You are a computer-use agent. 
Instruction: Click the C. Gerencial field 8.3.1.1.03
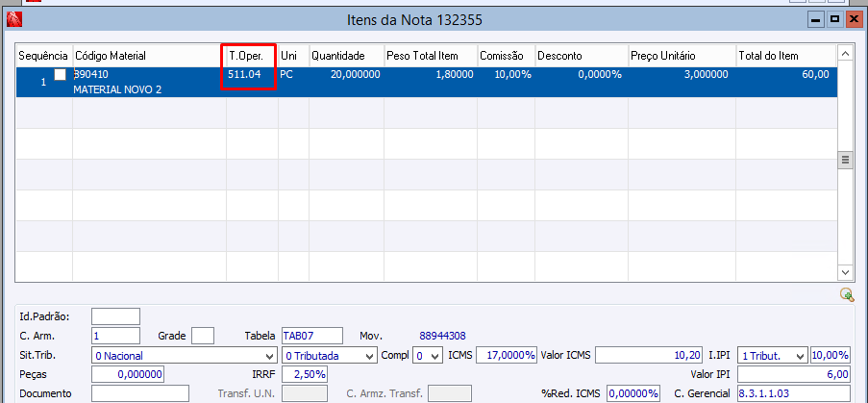[793, 393]
